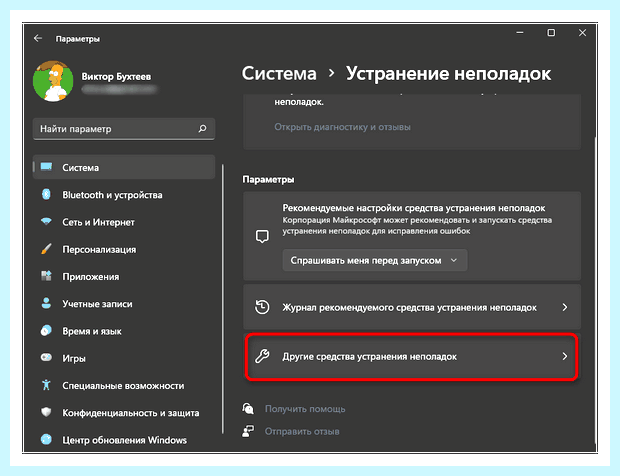Click the Windows Update icon
620x476 pixels.
[x=46, y=439]
